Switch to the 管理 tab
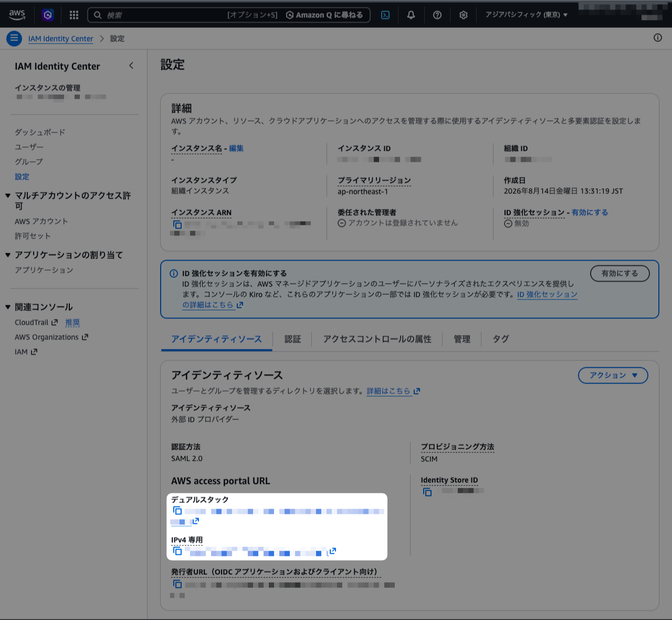This screenshot has width=672, height=620. coord(462,339)
